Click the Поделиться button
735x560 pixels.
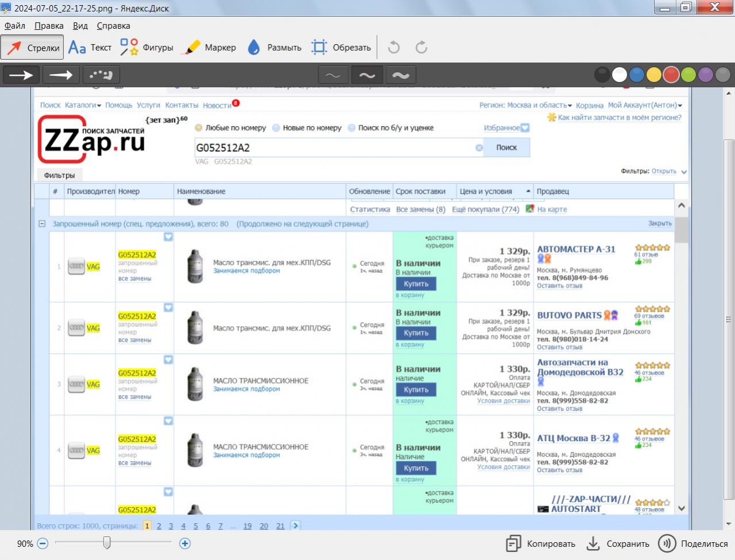click(694, 544)
